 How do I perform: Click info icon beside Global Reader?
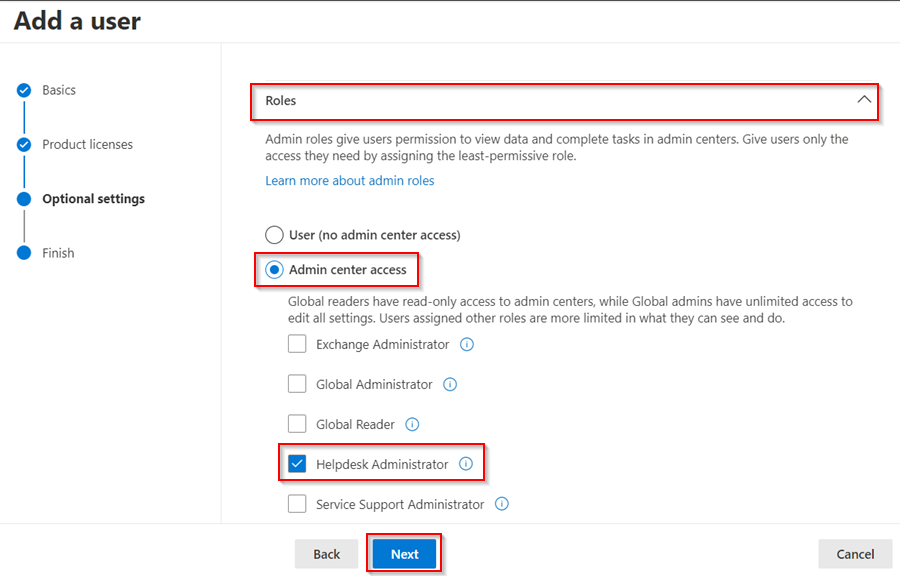pyautogui.click(x=412, y=425)
